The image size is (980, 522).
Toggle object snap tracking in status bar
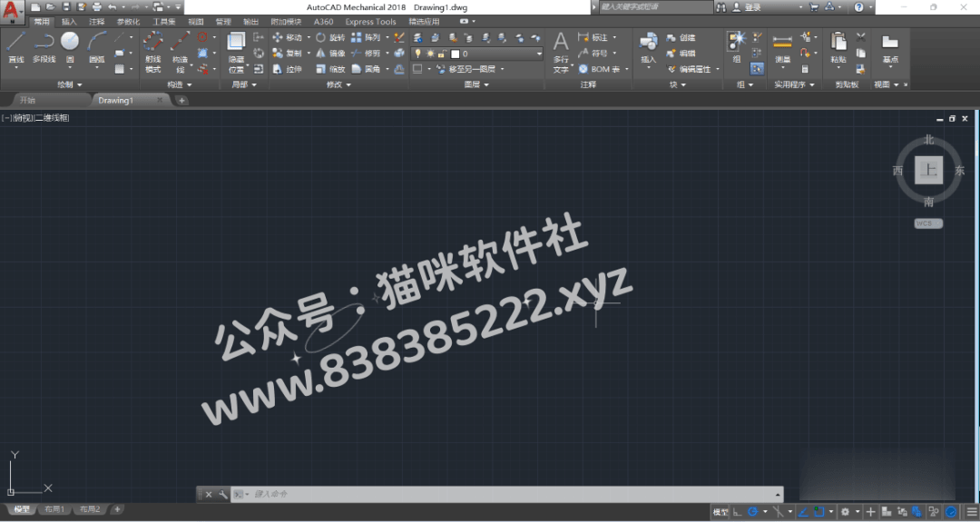[804, 511]
